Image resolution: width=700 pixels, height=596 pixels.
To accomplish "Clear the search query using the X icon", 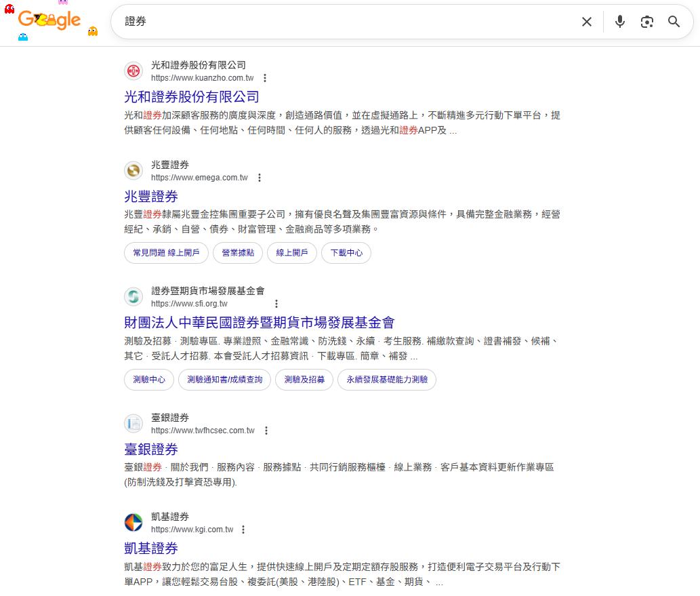I will coord(586,21).
